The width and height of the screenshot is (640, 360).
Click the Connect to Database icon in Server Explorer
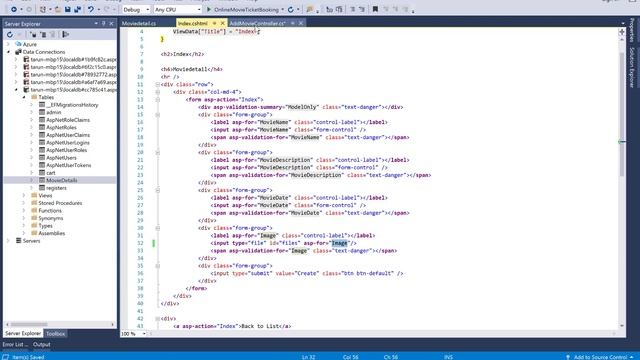coord(33,35)
